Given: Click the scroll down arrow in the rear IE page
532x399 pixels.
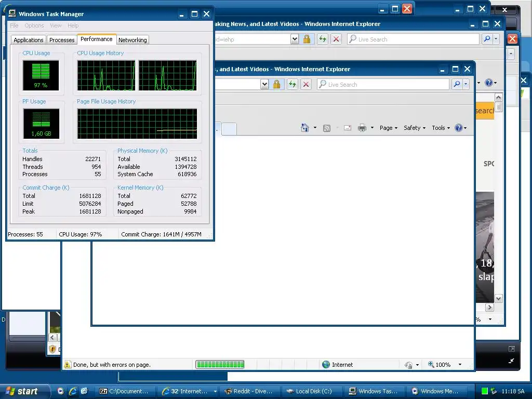Looking at the screenshot, I should pyautogui.click(x=498, y=299).
